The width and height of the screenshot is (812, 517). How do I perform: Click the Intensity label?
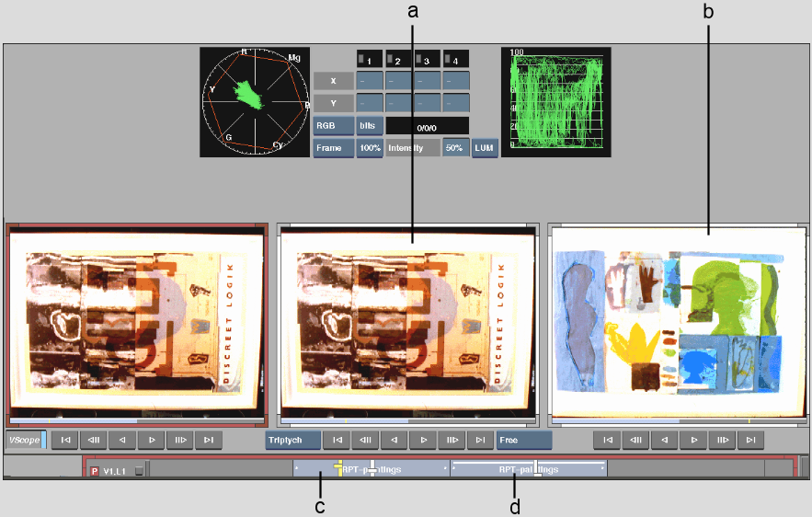412,147
